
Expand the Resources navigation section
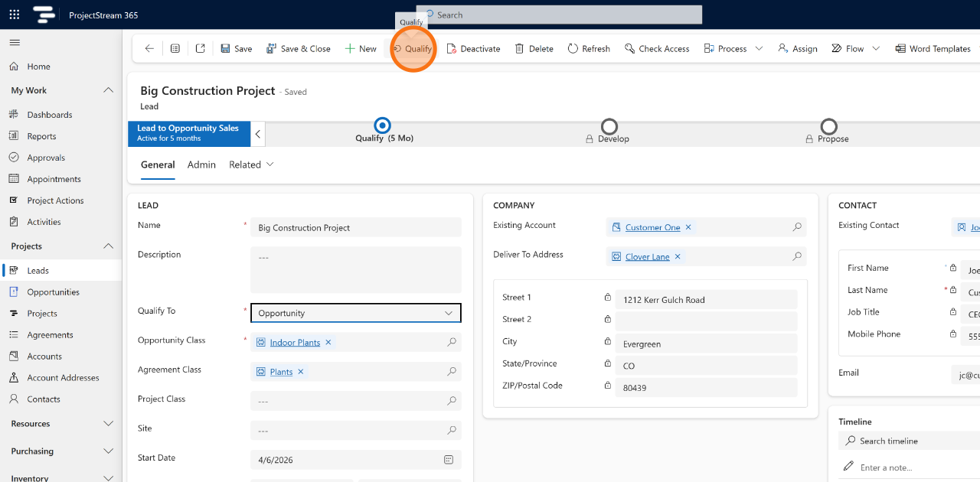tap(108, 424)
